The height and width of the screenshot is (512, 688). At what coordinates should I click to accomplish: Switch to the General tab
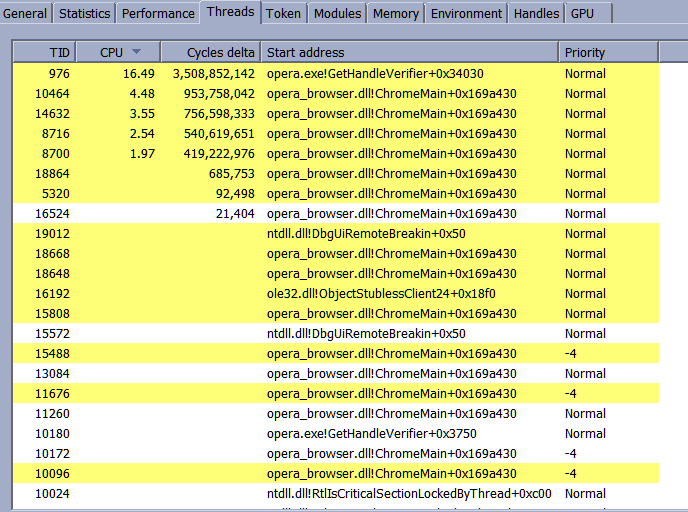25,14
